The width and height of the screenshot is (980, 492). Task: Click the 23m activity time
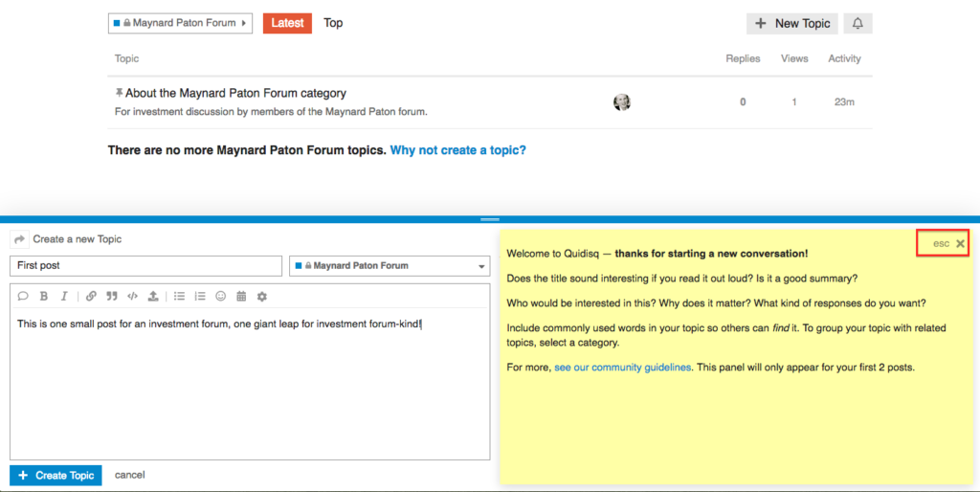coord(844,101)
